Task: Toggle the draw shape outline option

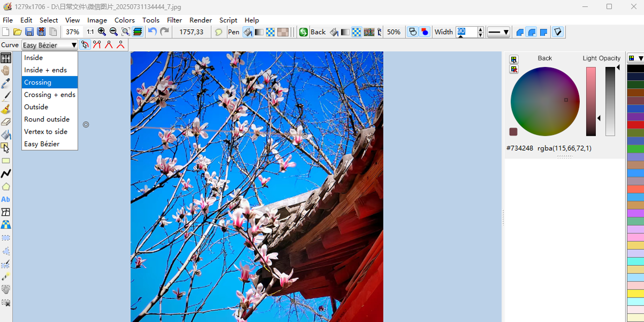Action: click(x=413, y=32)
